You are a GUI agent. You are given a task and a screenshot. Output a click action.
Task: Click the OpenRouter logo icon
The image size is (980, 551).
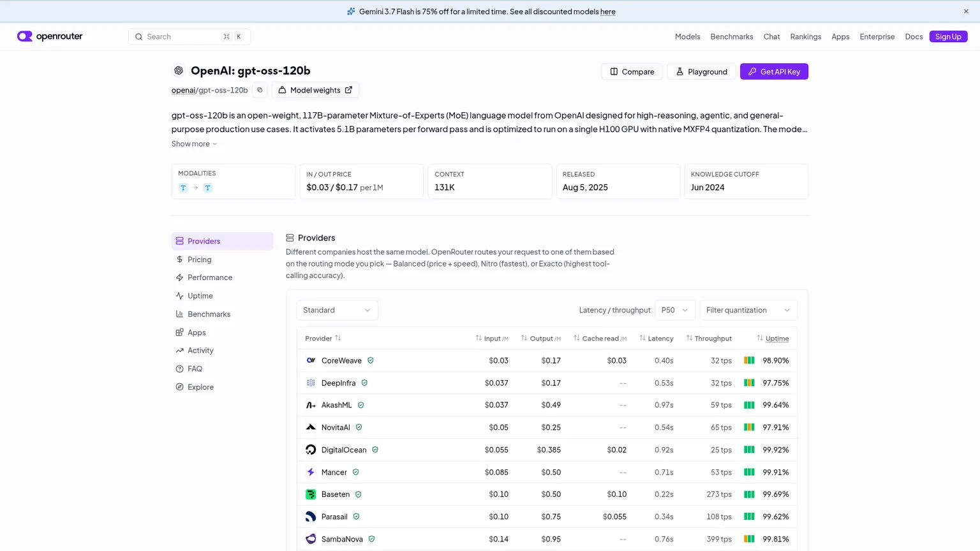[x=25, y=36]
